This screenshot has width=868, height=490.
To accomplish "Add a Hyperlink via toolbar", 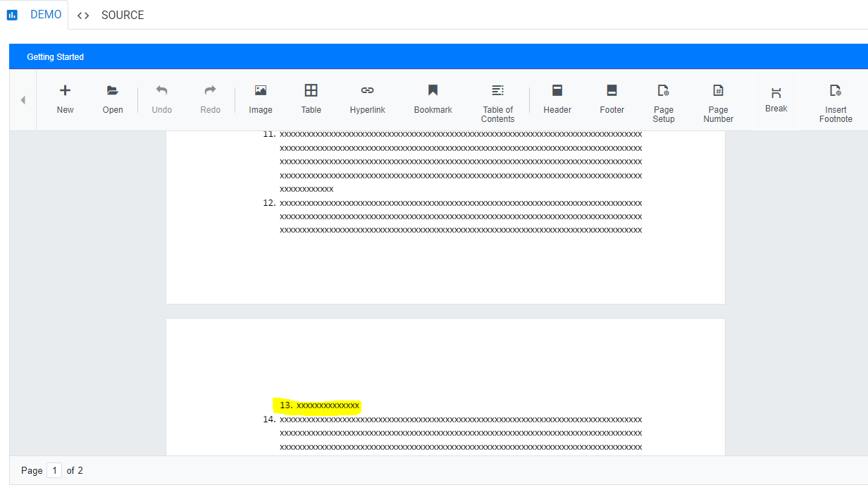I will click(x=367, y=91).
